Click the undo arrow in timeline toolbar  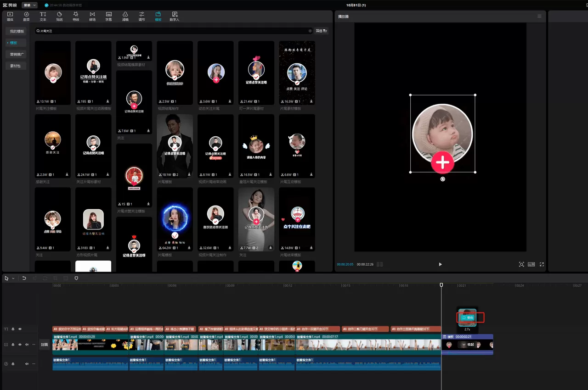tap(24, 278)
